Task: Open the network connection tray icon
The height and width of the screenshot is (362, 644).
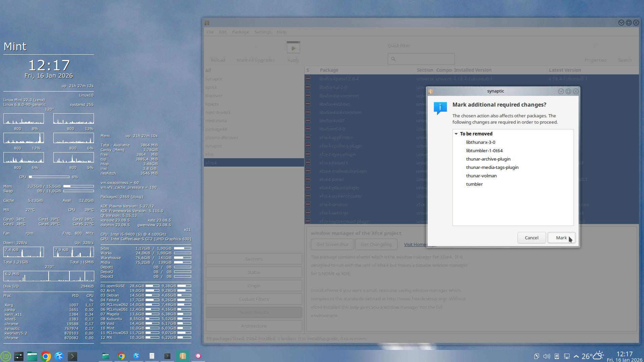Action: pos(567,356)
